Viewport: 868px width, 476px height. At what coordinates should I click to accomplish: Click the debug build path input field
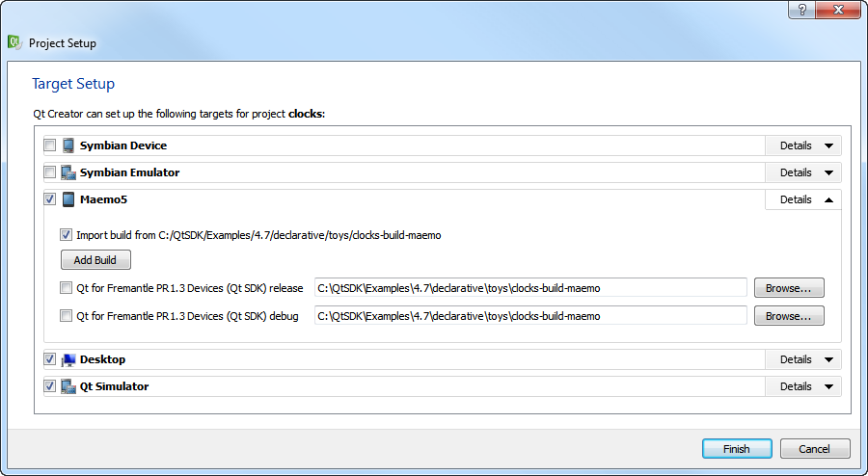point(530,316)
